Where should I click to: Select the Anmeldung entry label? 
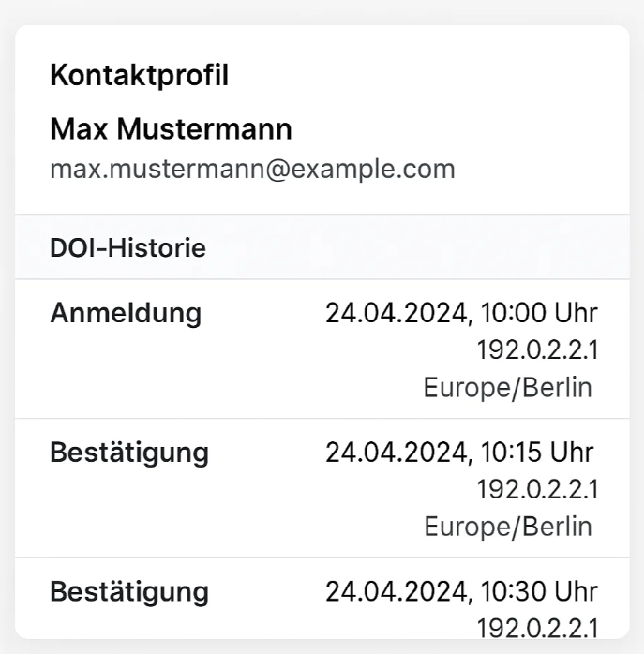coord(126,313)
